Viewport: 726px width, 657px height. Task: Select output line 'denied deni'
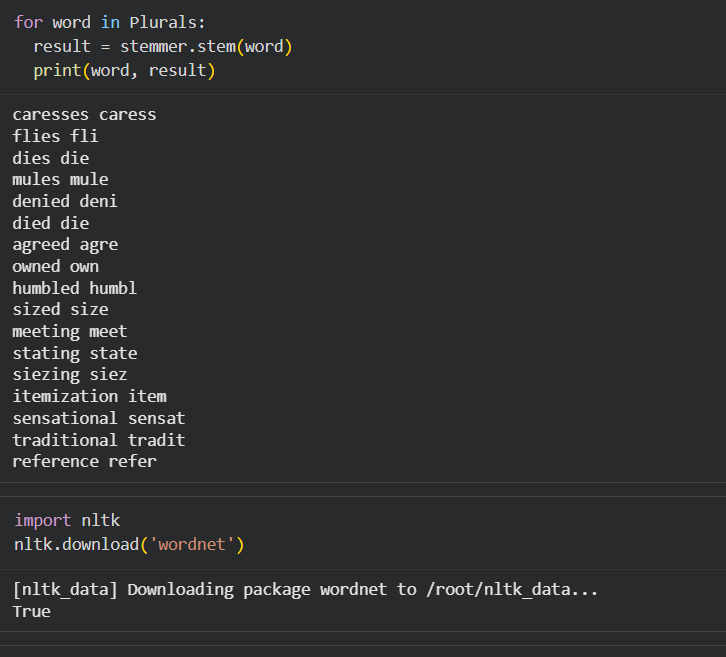click(65, 201)
